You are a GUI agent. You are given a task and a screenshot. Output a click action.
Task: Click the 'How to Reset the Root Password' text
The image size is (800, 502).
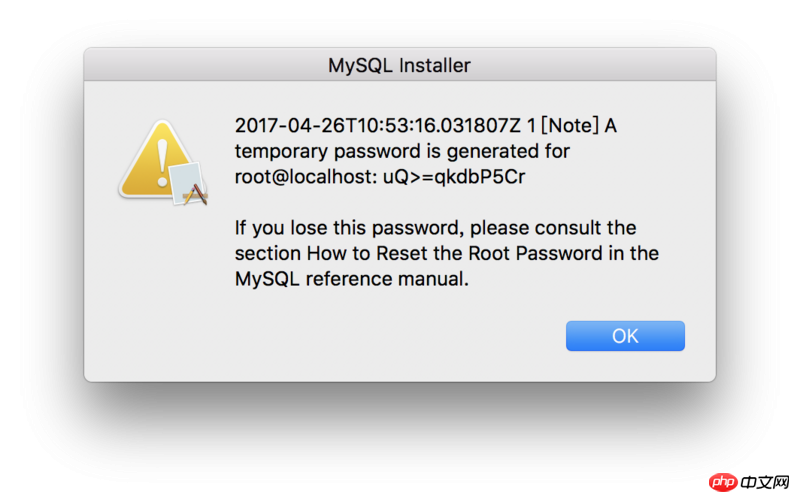tap(455, 254)
